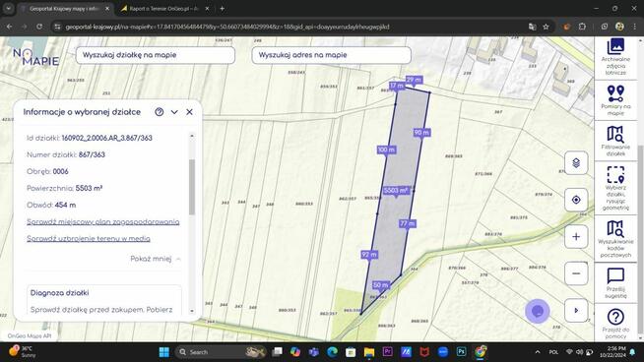644x362 pixels.
Task: Go back in browser history
Action: pyautogui.click(x=9, y=27)
